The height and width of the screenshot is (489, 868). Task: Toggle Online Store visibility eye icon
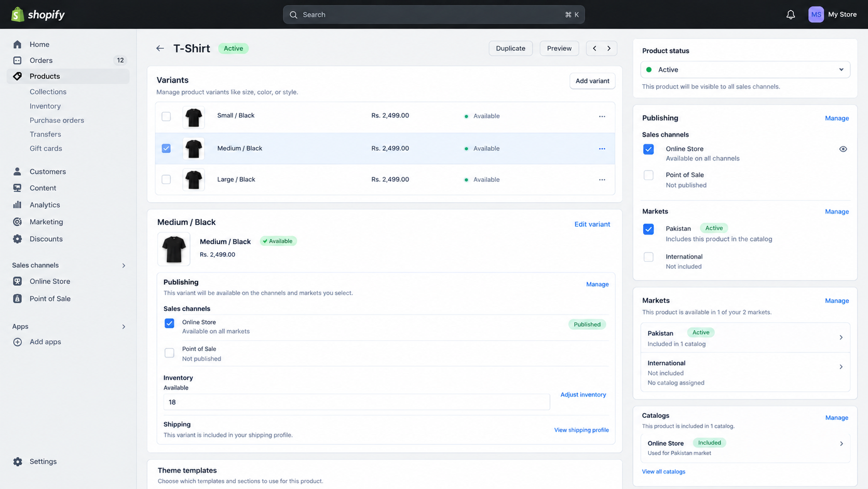point(843,149)
